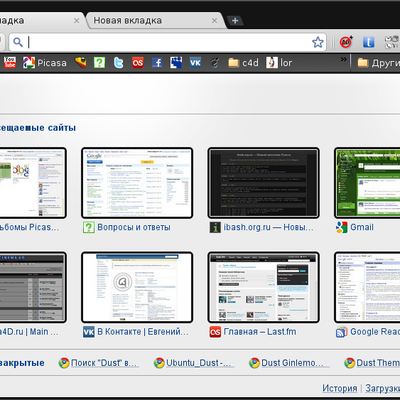Open the dark swirl bookmark before c4d folder
400x400 pixels.
(x=214, y=62)
